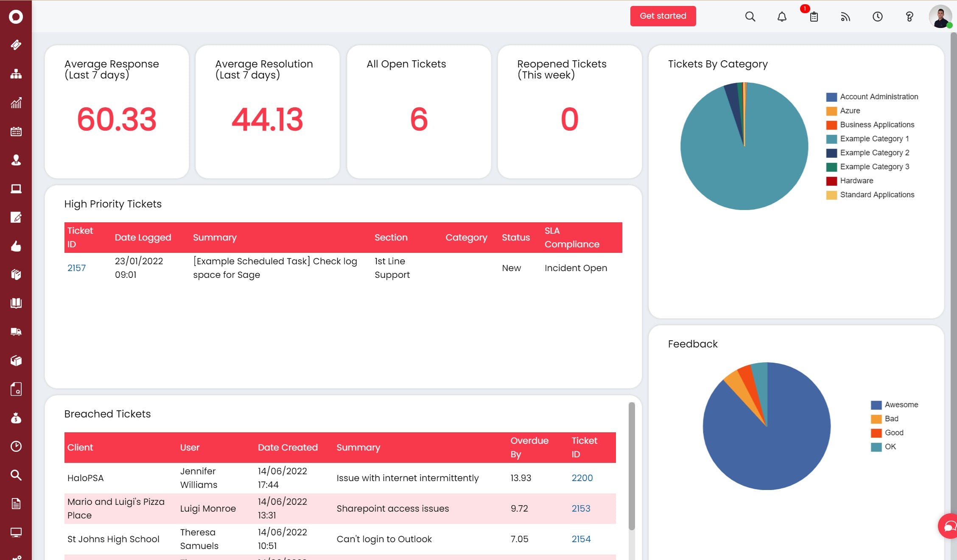Open the search magnifier in top bar
Image resolution: width=957 pixels, height=560 pixels.
pos(750,17)
